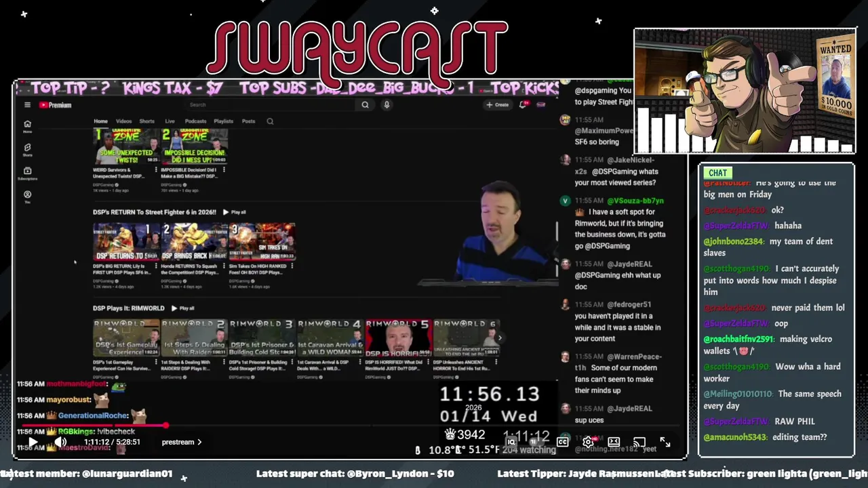Click the 'DSP Plays It: RIMWORLD' heading

[x=129, y=308]
